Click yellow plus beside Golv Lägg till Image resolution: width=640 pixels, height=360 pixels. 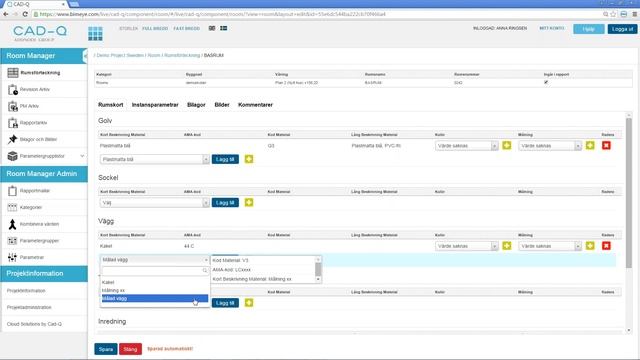[249, 159]
